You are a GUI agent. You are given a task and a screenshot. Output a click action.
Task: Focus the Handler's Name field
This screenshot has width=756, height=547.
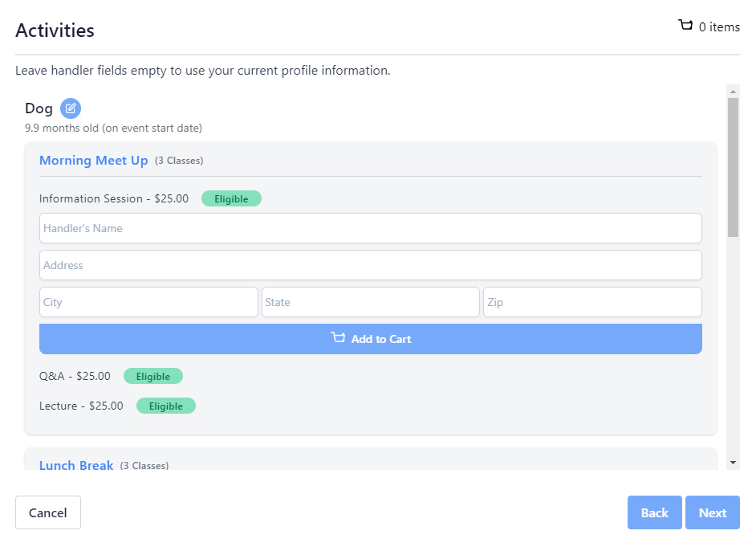[x=370, y=228]
